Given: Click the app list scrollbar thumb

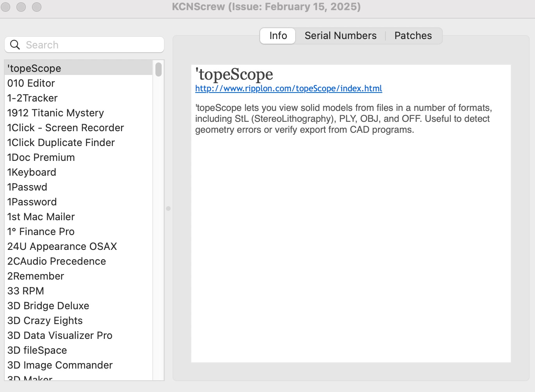Looking at the screenshot, I should click(x=158, y=69).
